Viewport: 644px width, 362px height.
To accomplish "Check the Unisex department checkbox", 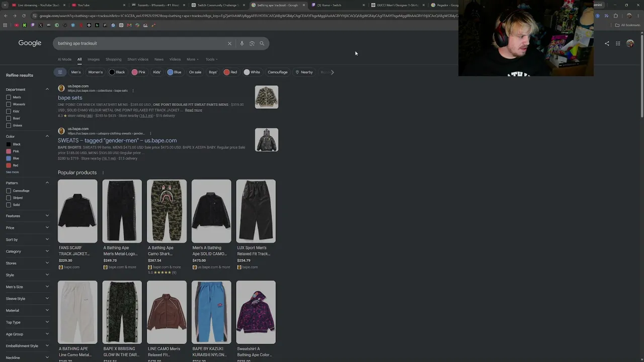I will 9,125.
